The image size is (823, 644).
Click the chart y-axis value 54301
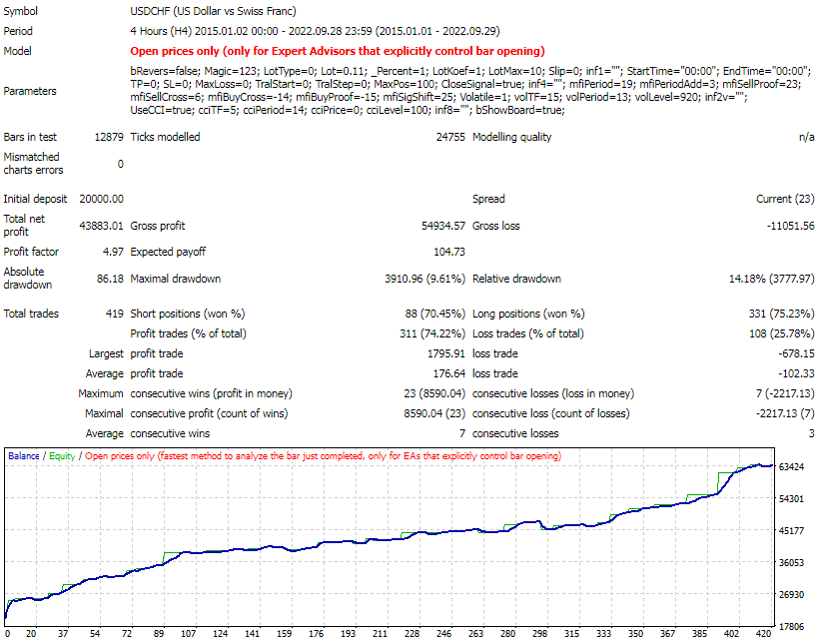(x=791, y=498)
